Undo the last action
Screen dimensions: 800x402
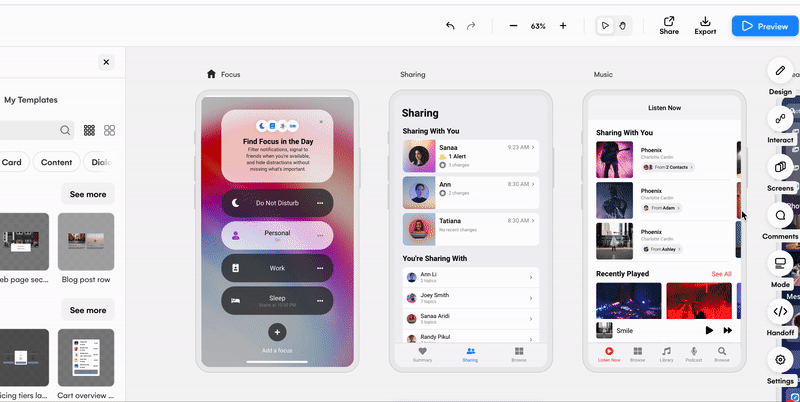(x=450, y=26)
